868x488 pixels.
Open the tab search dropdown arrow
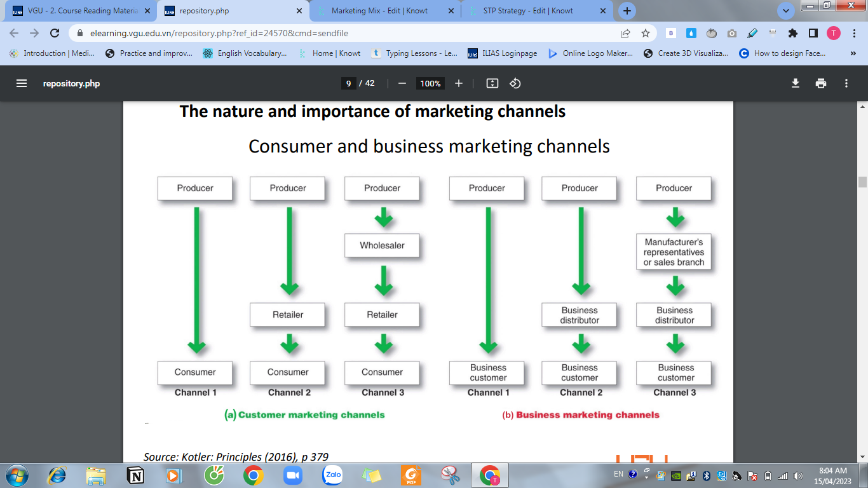pos(786,10)
